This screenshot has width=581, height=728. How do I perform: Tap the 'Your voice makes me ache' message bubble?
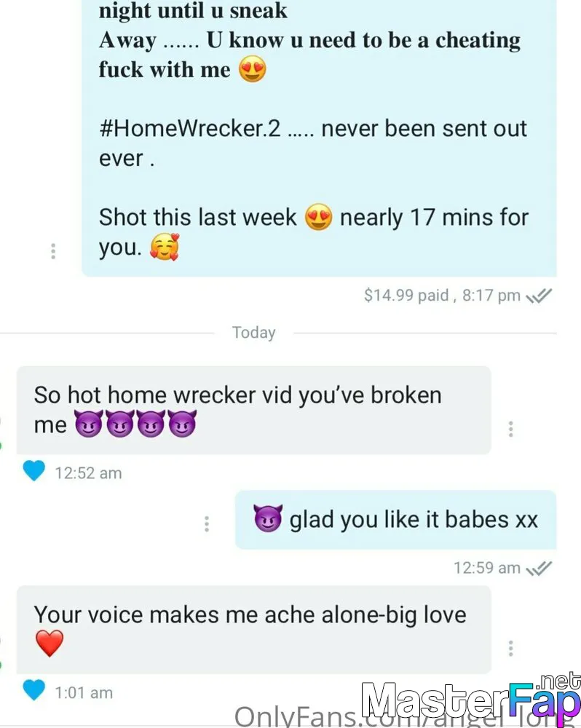tap(253, 630)
